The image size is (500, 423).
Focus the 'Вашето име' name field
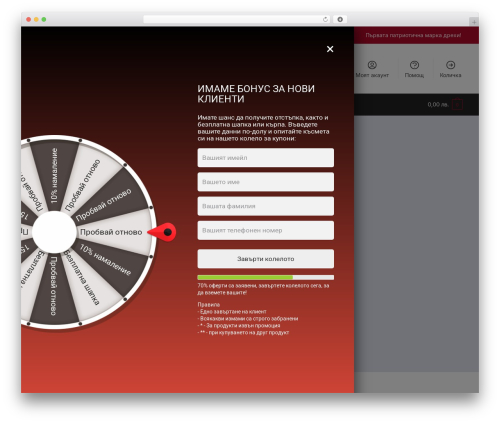click(x=265, y=182)
